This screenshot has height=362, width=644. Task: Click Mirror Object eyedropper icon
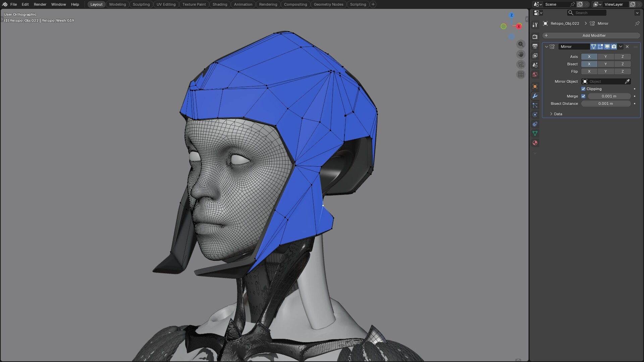(x=627, y=81)
